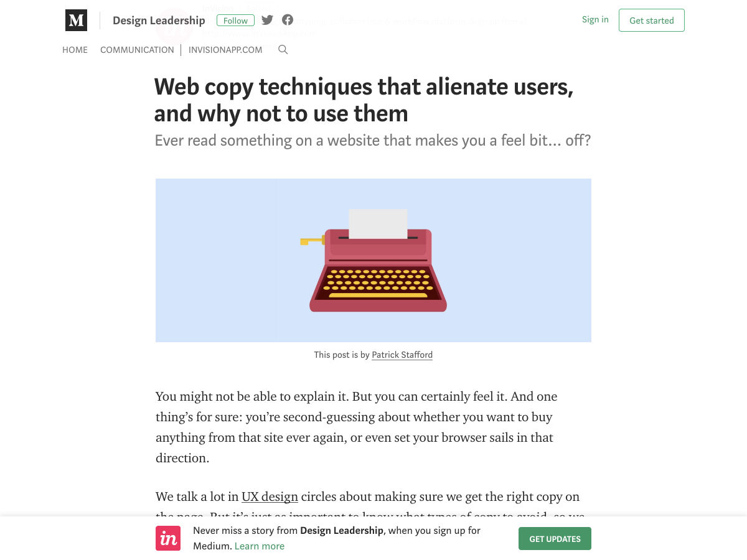Click the typewriter illustration image
The height and width of the screenshot is (560, 747).
(x=374, y=260)
